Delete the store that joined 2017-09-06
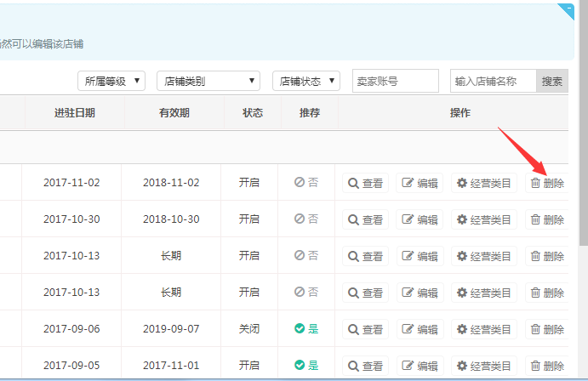 (x=546, y=329)
